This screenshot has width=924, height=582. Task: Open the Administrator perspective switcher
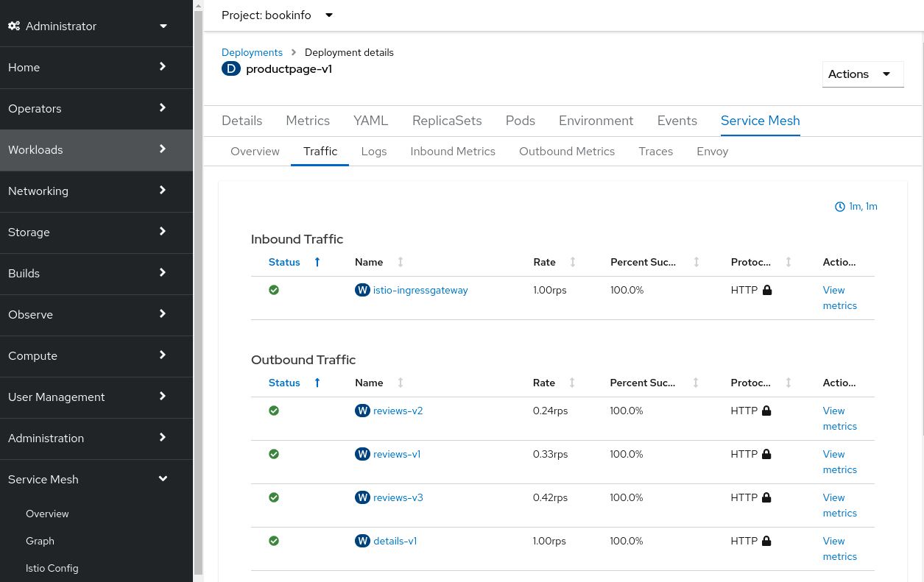pos(88,26)
